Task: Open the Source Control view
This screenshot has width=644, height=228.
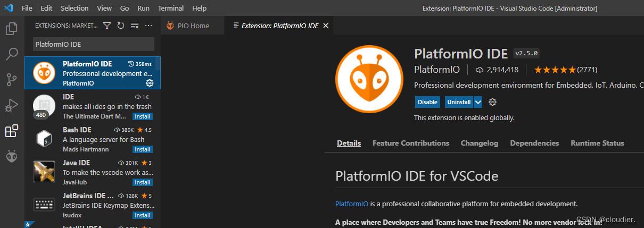Action: pos(12,80)
